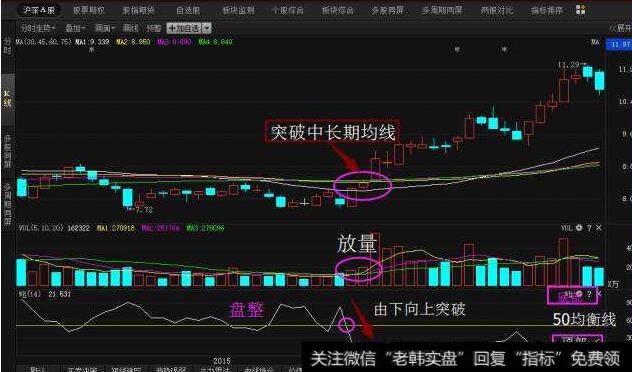
Task: Switch to 股指期货 tab
Action: pyautogui.click(x=138, y=10)
